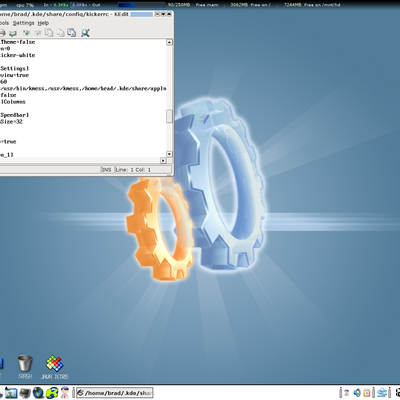Image resolution: width=400 pixels, height=400 pixels.
Task: Click the network In/Out rate monitor in top bar
Action: 72,5
